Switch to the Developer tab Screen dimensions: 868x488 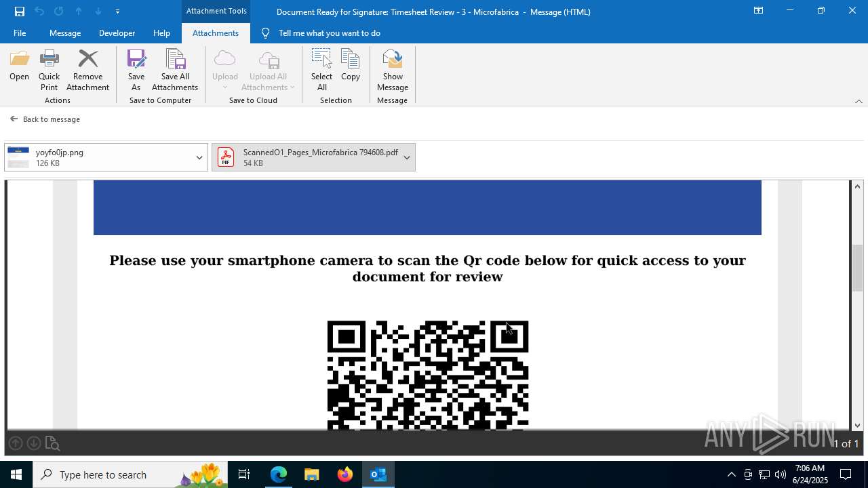(117, 33)
